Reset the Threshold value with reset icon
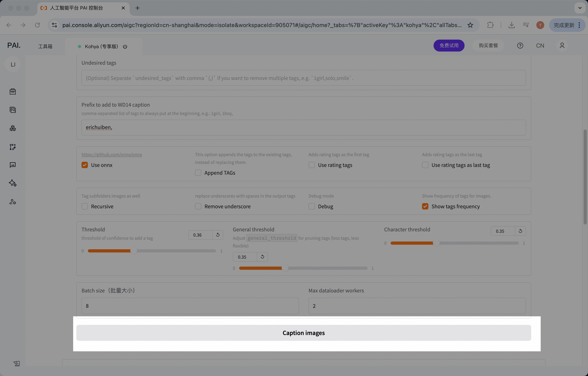Viewport: 588px width, 376px height. 218,235
